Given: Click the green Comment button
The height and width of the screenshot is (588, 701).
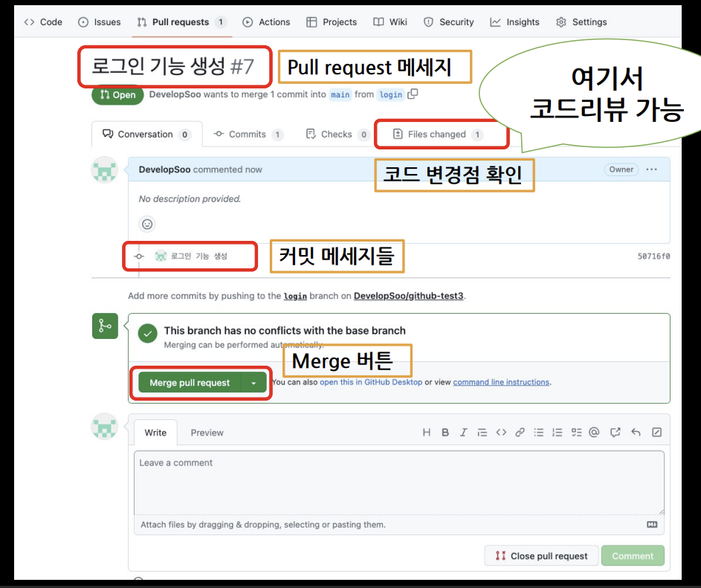Looking at the screenshot, I should 633,556.
